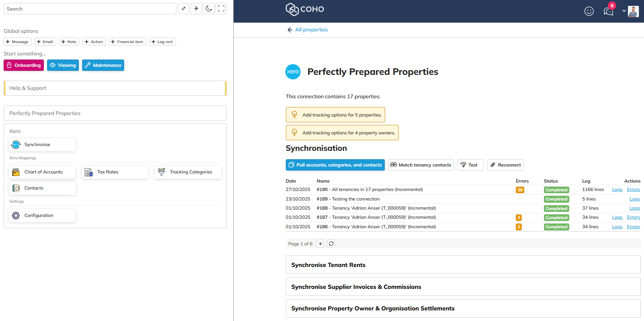Image resolution: width=644 pixels, height=321 pixels.
Task: Click the collapse panel arrows icon
Action: pyautogui.click(x=184, y=9)
